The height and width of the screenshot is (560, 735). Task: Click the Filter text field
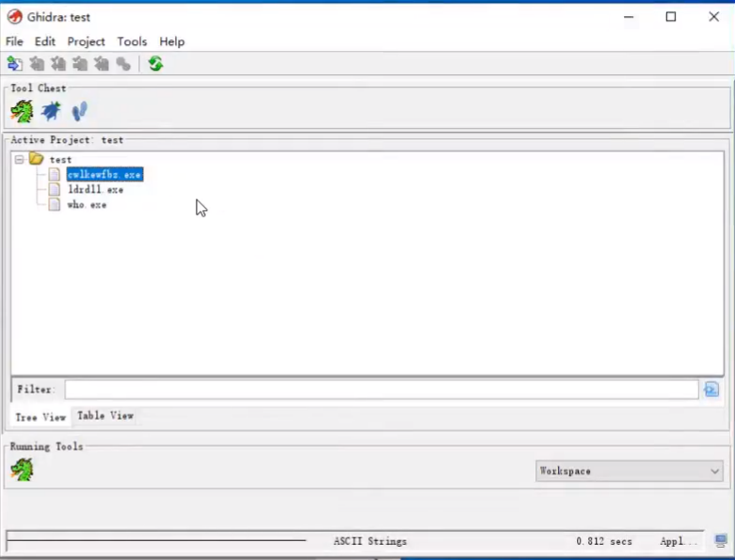click(x=381, y=390)
